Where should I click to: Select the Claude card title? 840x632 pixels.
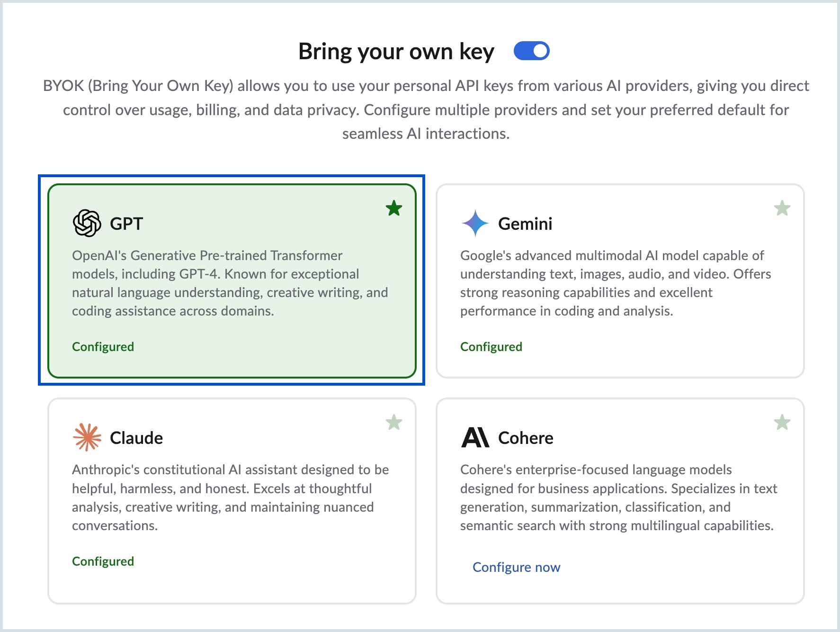click(136, 438)
